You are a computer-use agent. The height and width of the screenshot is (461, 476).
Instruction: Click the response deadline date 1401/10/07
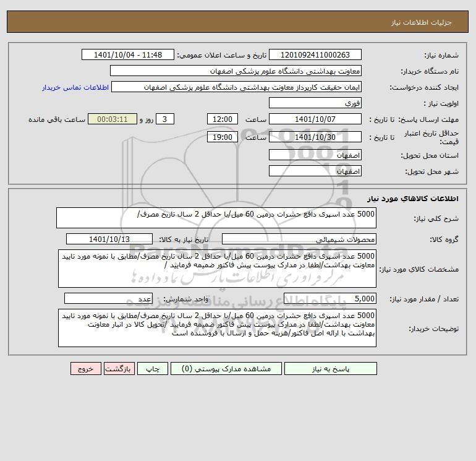click(315, 119)
